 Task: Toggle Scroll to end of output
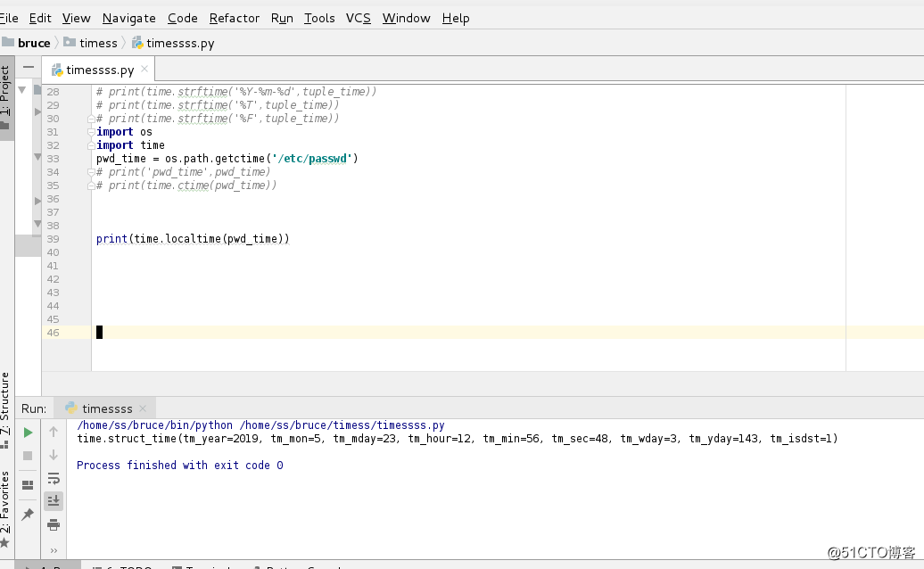(54, 500)
